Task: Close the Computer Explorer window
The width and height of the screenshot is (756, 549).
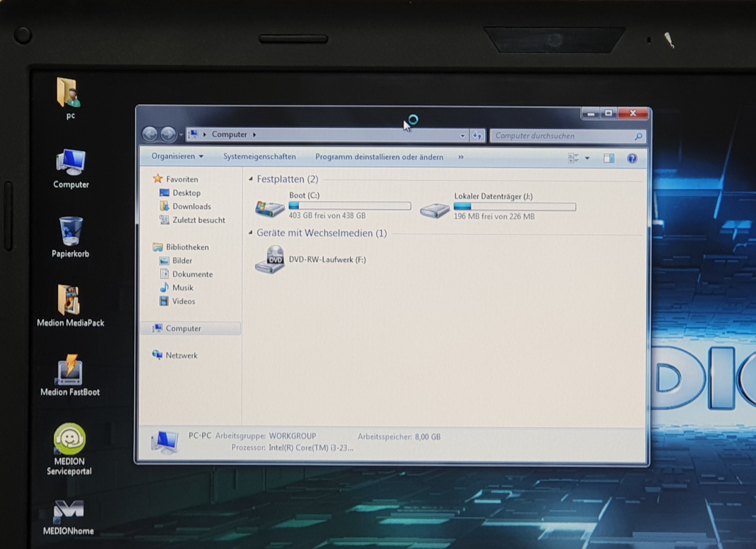Action: click(x=633, y=113)
